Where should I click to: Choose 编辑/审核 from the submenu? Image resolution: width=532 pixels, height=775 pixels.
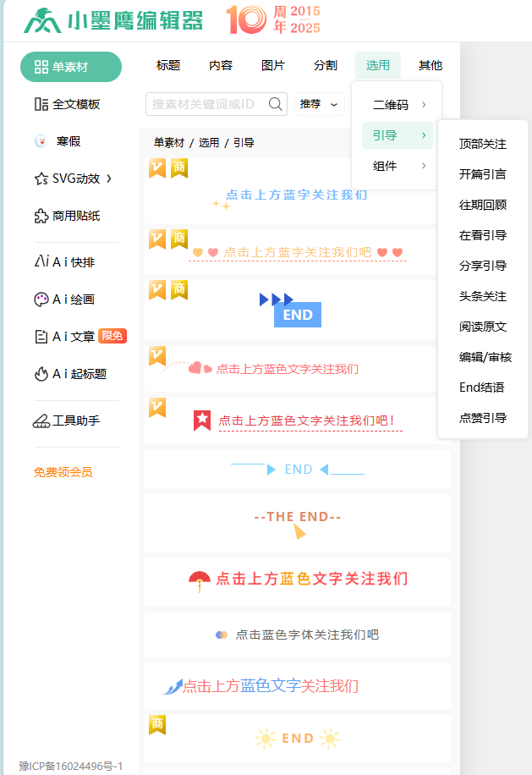coord(485,357)
